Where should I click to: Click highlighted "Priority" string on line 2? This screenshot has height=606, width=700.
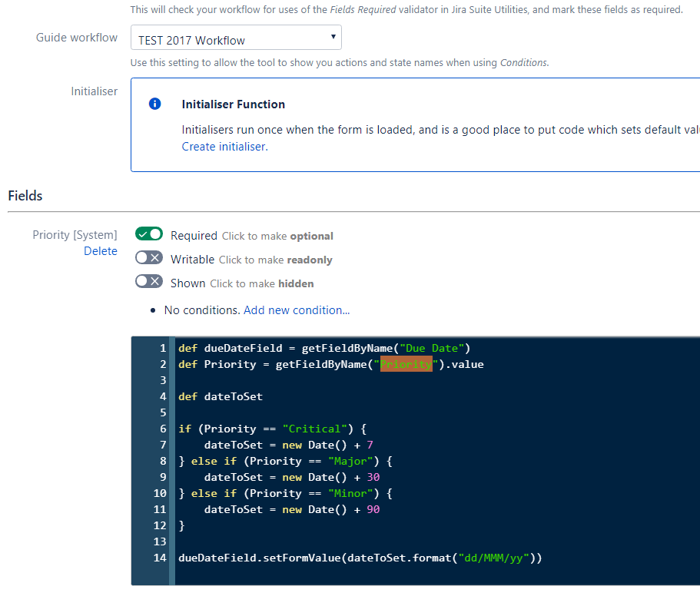tap(406, 364)
